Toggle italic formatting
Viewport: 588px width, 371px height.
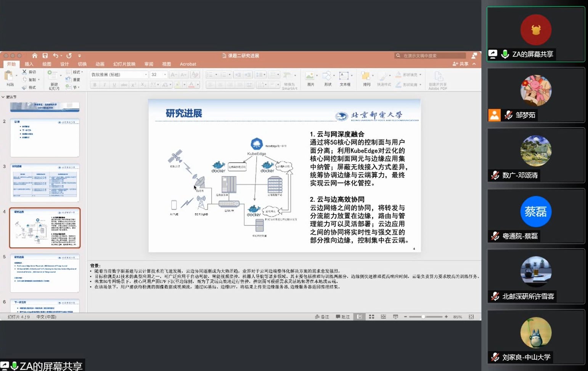[104, 85]
